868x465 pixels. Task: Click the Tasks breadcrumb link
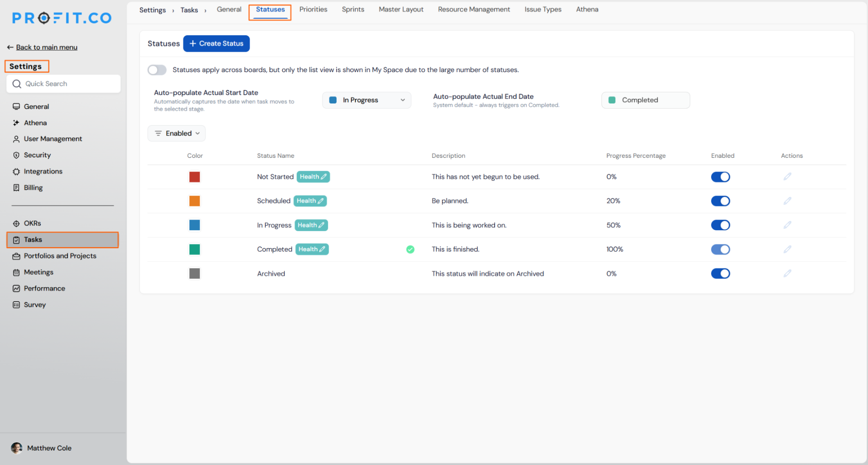189,10
